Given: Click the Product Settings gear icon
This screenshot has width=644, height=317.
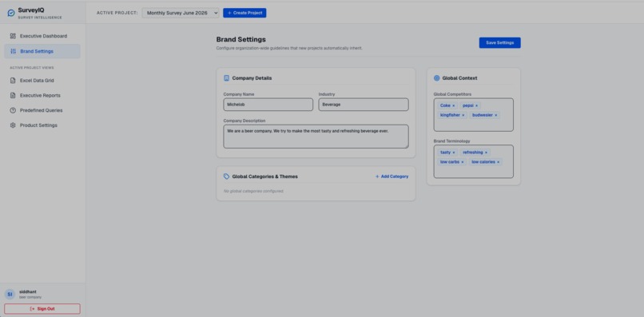Looking at the screenshot, I should pyautogui.click(x=13, y=125).
